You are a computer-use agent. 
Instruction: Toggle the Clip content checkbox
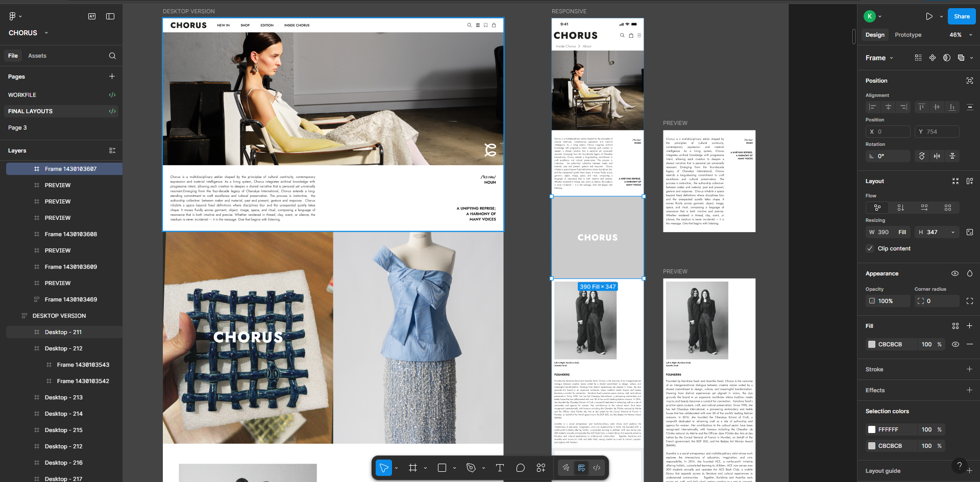(870, 248)
